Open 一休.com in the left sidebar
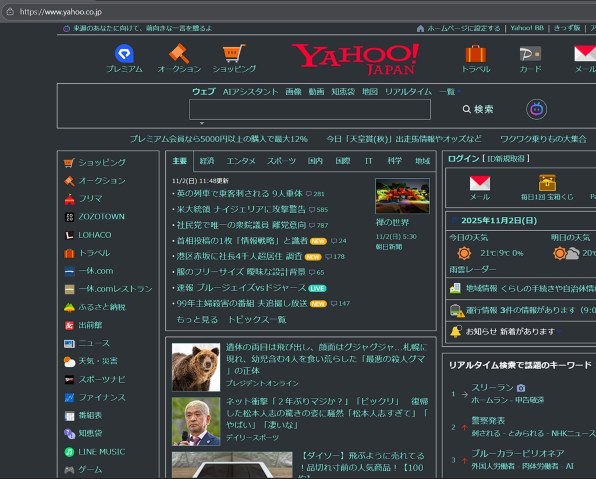596x479 pixels. tap(96, 271)
